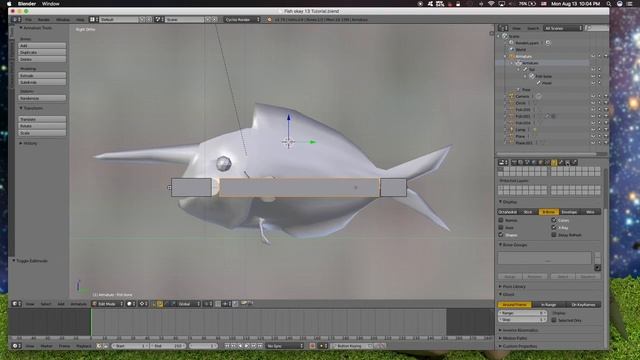
Task: Click the scene browse icon in the top header
Action: [158, 19]
